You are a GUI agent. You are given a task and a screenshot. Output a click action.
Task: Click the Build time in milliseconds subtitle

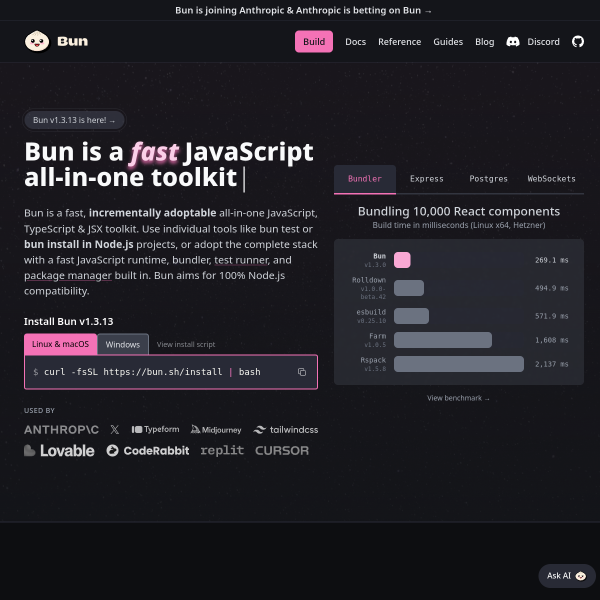(x=459, y=225)
